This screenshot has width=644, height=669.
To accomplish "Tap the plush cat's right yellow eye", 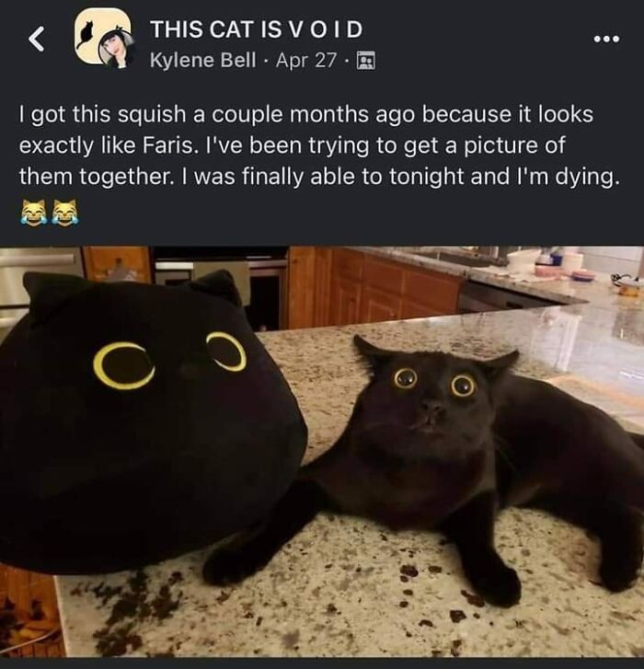I will click(x=226, y=352).
